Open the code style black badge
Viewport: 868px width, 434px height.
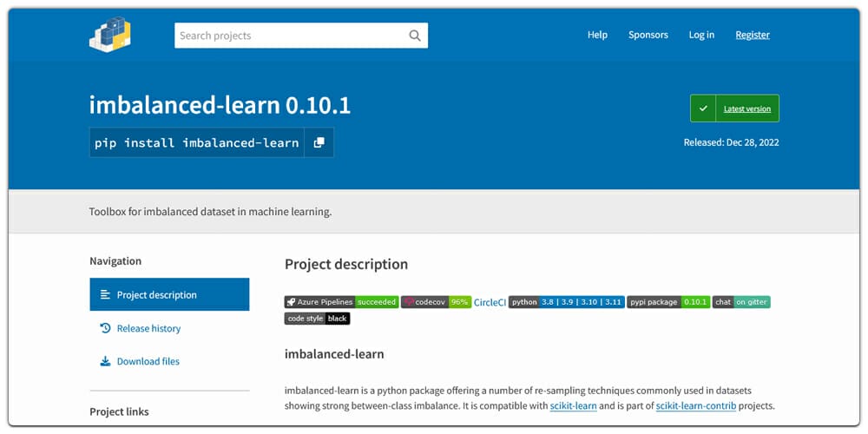(x=317, y=319)
